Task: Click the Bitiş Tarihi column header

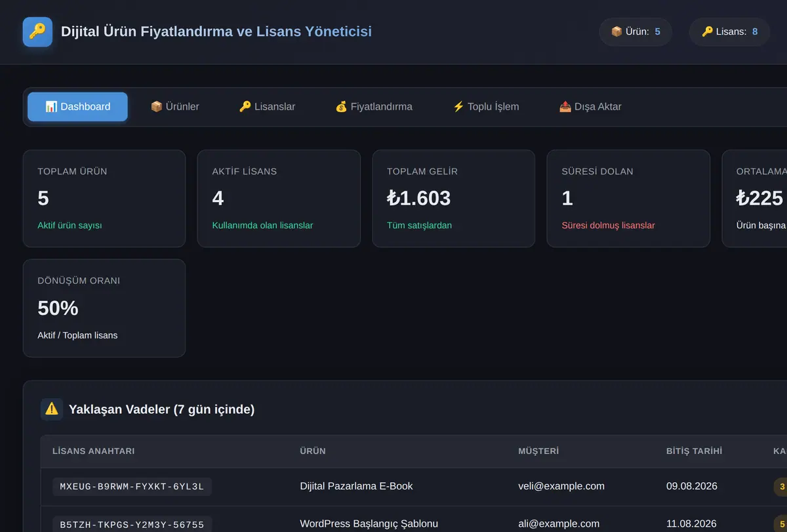Action: pos(694,451)
